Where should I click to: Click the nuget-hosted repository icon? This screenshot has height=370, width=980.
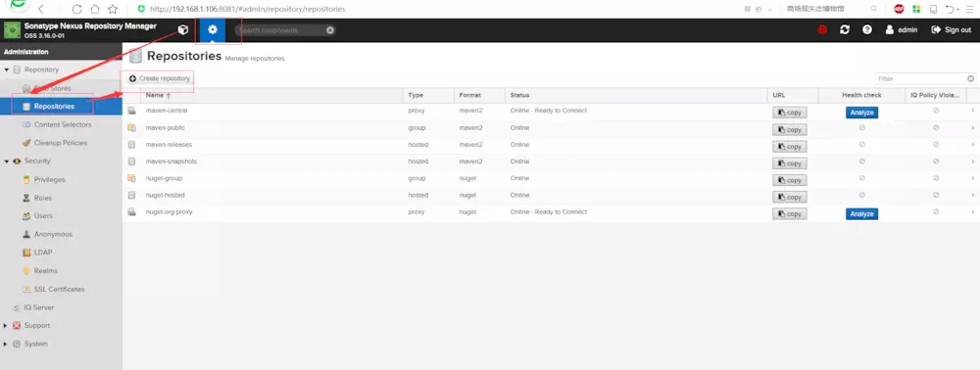tap(132, 196)
